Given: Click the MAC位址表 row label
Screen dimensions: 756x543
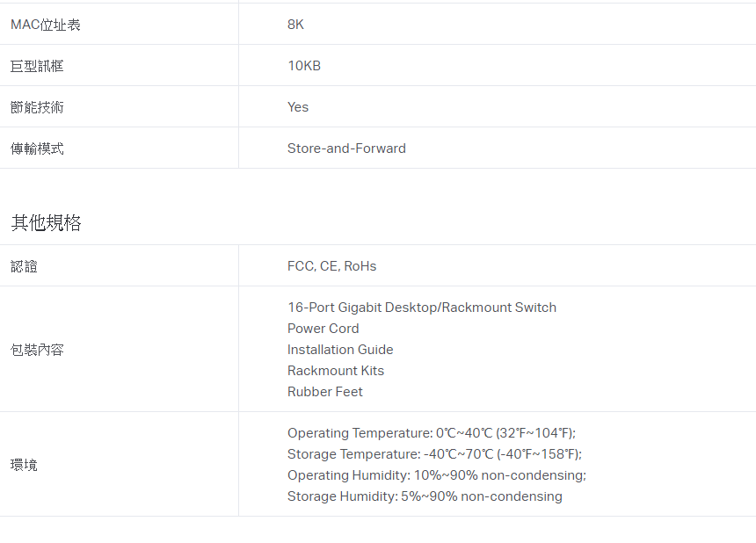Looking at the screenshot, I should [x=46, y=25].
